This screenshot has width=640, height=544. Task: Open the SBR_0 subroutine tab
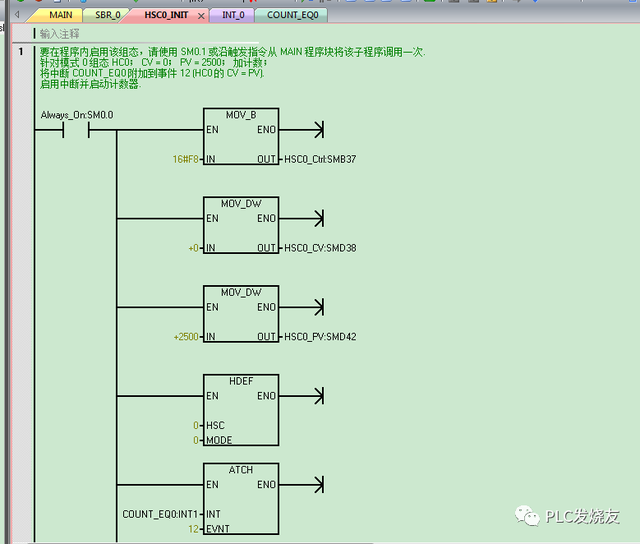pyautogui.click(x=107, y=15)
